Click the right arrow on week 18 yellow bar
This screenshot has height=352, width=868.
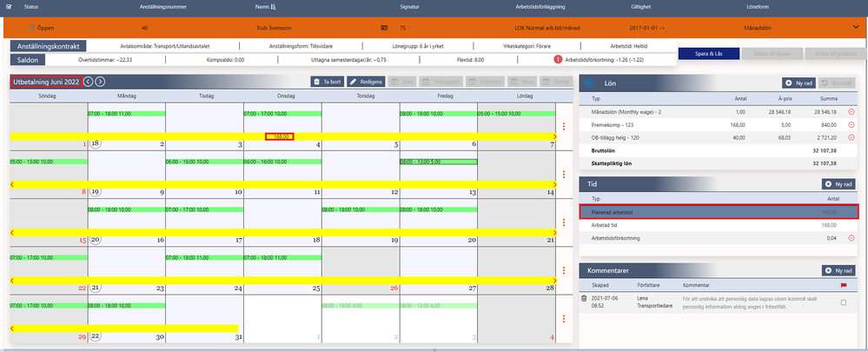[554, 136]
